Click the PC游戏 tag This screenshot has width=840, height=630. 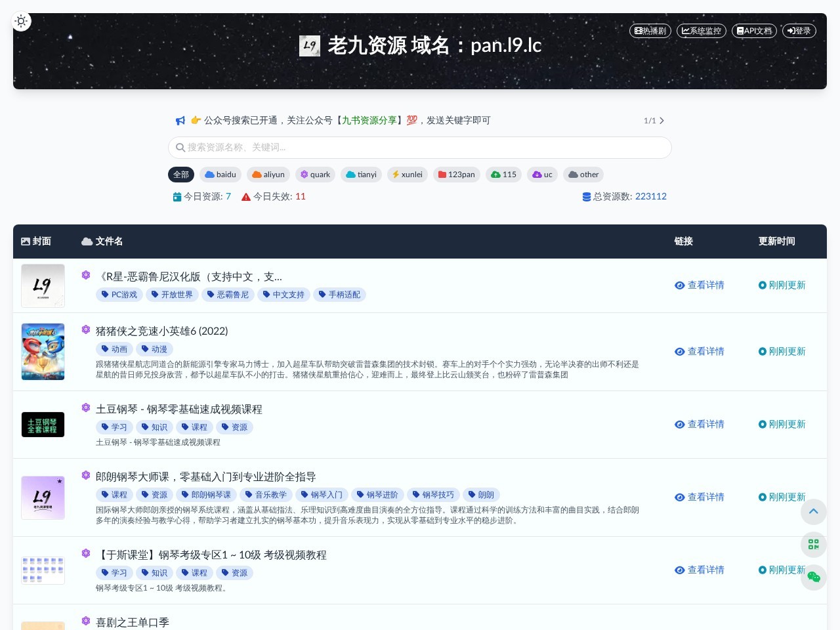[x=119, y=295]
